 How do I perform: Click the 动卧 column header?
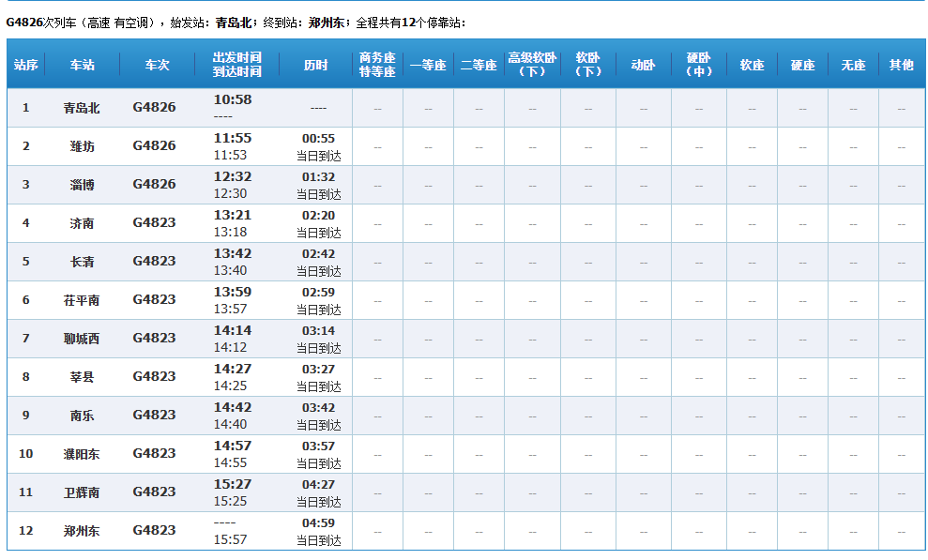tap(643, 65)
